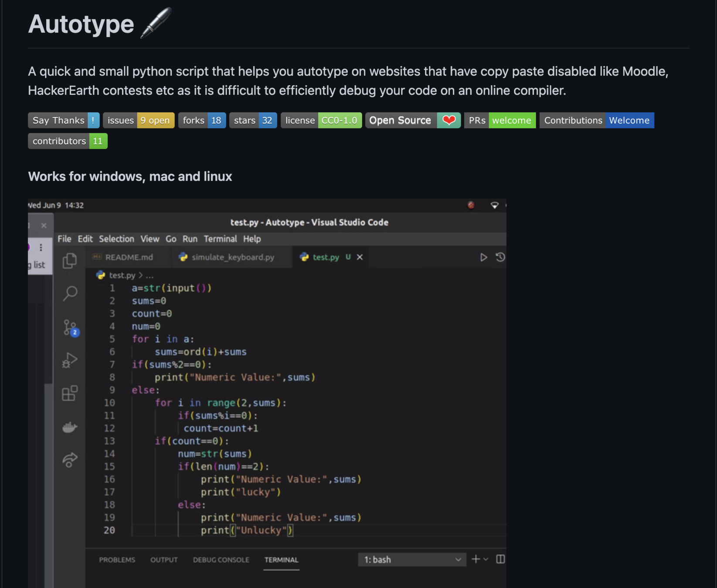Switch to the PROBLEMS panel tab
Image resolution: width=717 pixels, height=588 pixels.
click(x=117, y=560)
